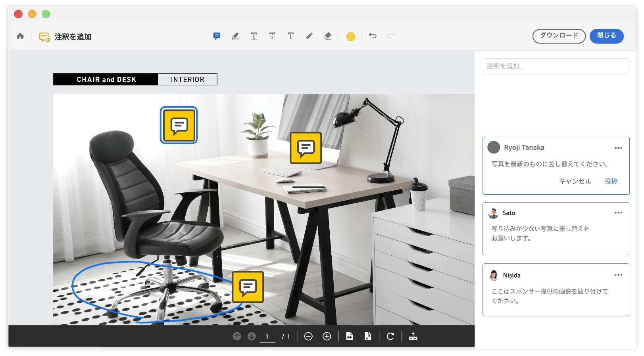This screenshot has height=356, width=644.
Task: Choose the underline text tool
Action: [x=254, y=36]
